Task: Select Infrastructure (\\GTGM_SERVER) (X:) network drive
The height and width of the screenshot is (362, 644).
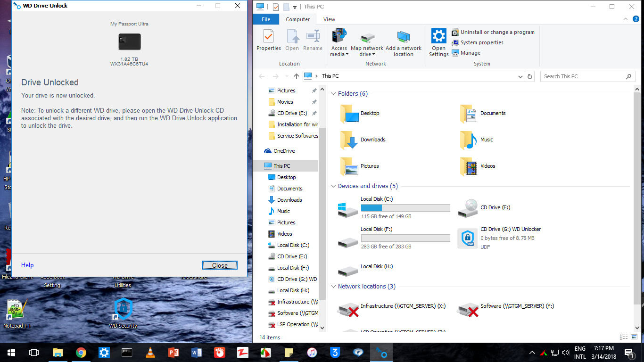Action: point(392,308)
